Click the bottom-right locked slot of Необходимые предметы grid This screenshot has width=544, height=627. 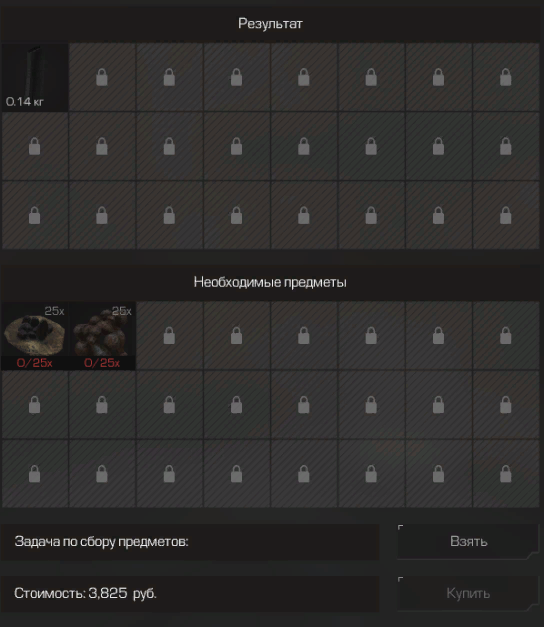506,474
